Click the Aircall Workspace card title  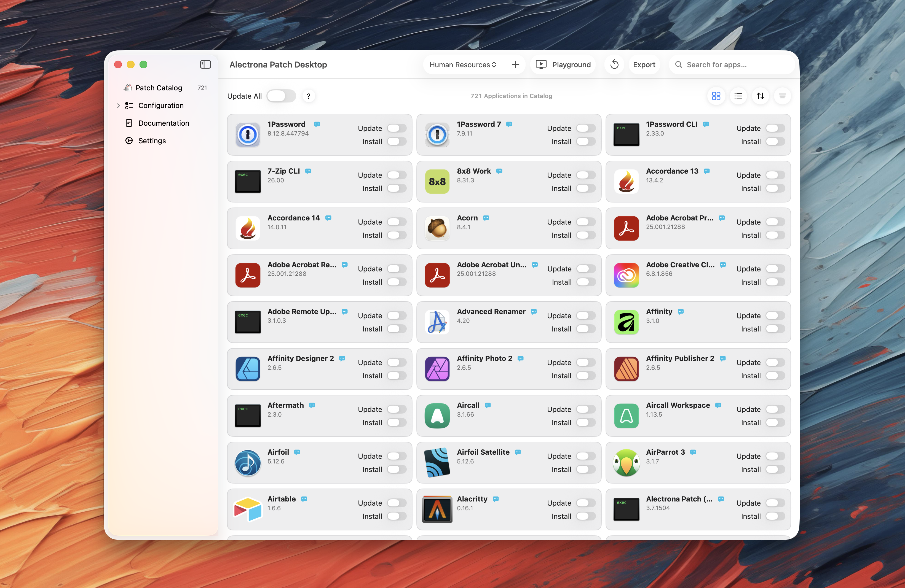pos(678,405)
